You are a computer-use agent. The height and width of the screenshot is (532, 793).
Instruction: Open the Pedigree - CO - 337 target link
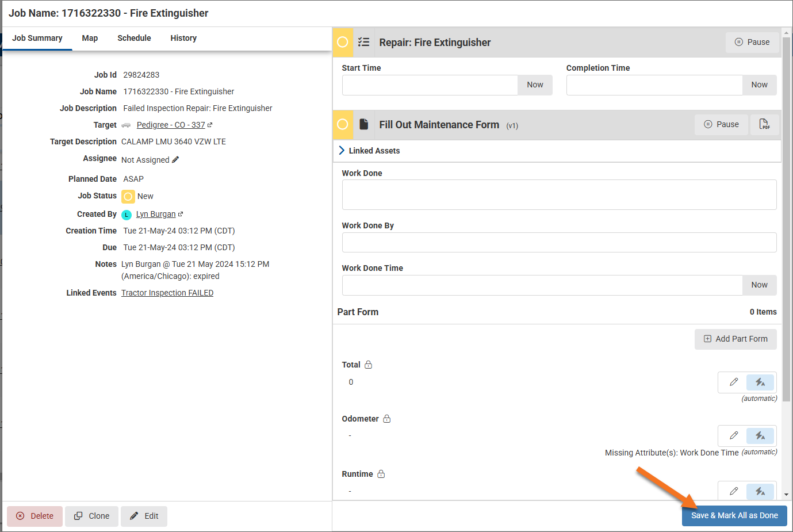171,125
